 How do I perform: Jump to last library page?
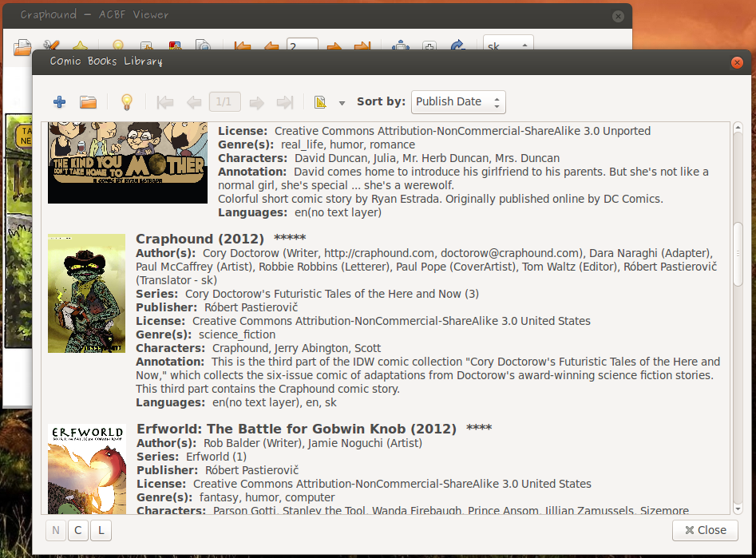coord(285,102)
